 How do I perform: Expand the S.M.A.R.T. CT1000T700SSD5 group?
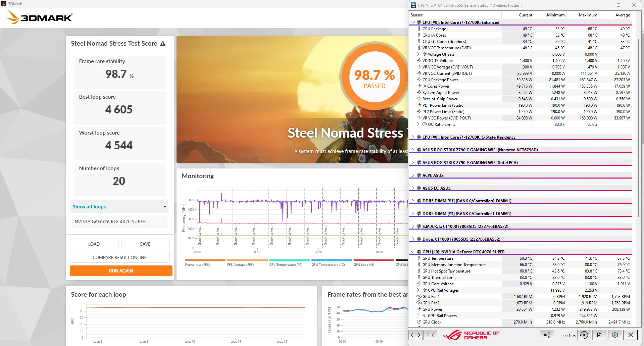tap(413, 226)
